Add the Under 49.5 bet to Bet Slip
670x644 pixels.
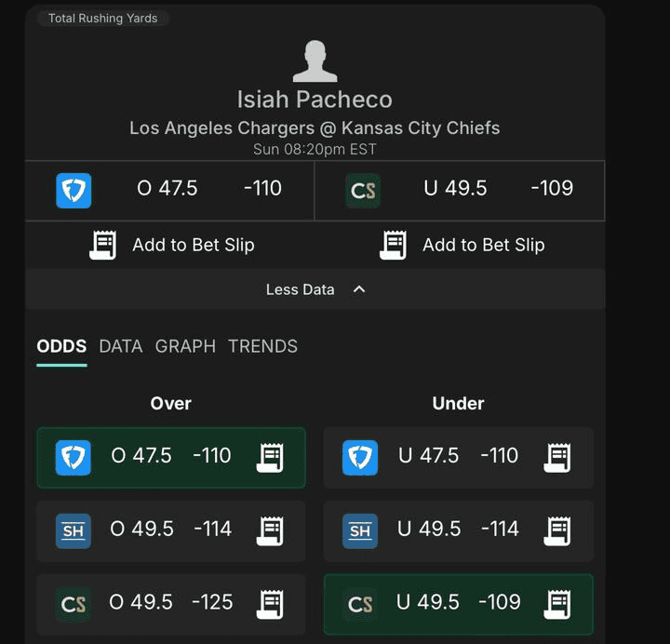coord(462,245)
